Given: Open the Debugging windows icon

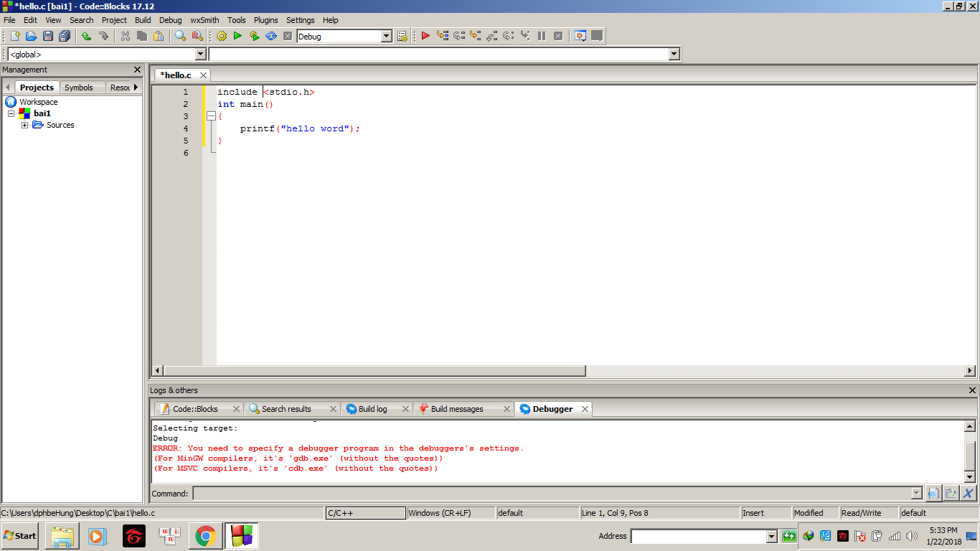Looking at the screenshot, I should tap(580, 36).
